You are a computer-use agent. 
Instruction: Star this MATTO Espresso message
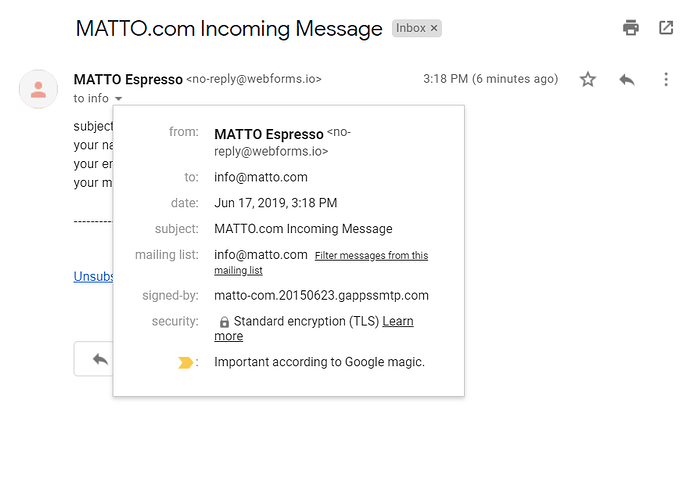click(587, 79)
